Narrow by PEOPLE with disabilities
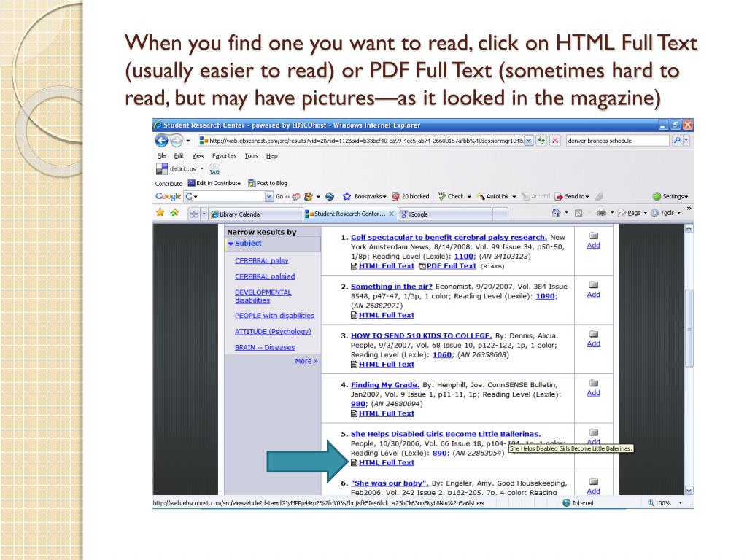Image resolution: width=747 pixels, height=560 pixels. tap(274, 316)
